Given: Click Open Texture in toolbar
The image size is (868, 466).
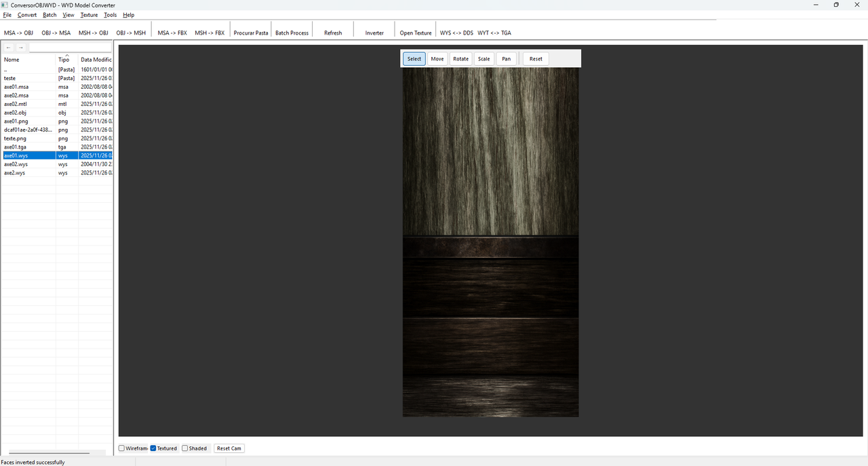Looking at the screenshot, I should click(x=416, y=33).
